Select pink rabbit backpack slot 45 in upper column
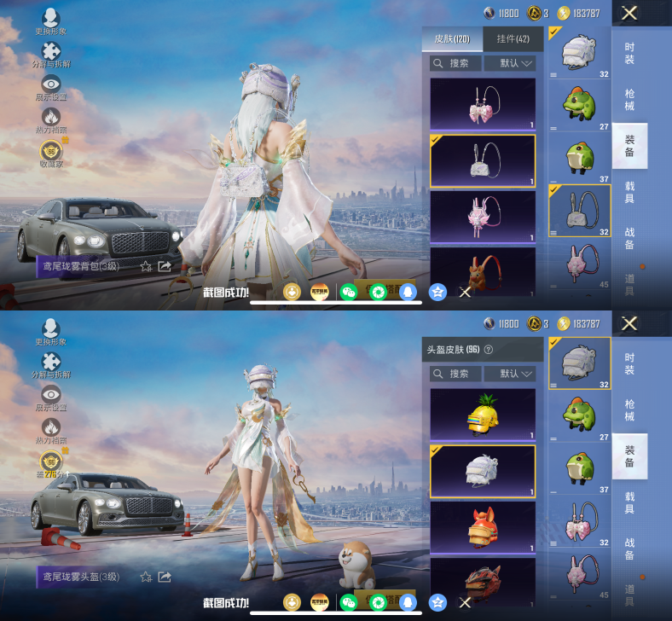Viewport: 672px width, 621px height. pos(579,264)
